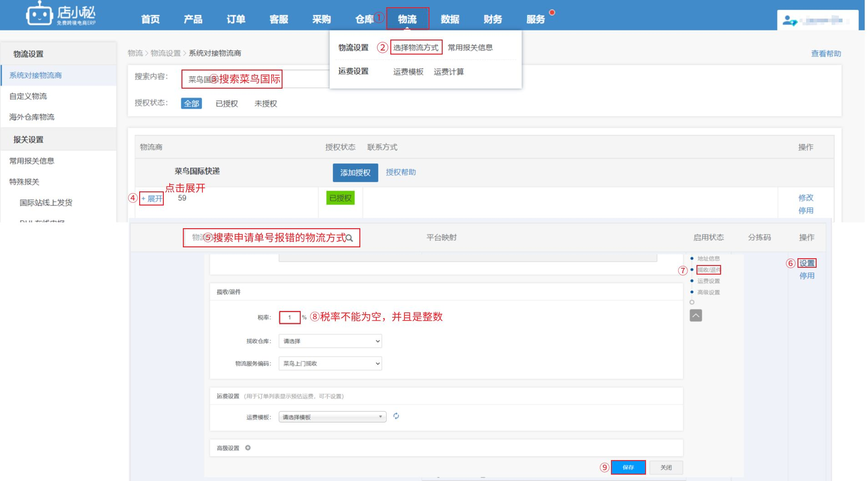Focus the 物流方式 search field

(272, 238)
